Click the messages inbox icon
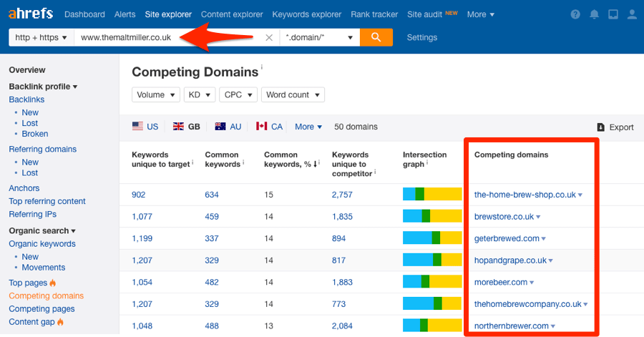This screenshot has width=644, height=337. click(613, 14)
